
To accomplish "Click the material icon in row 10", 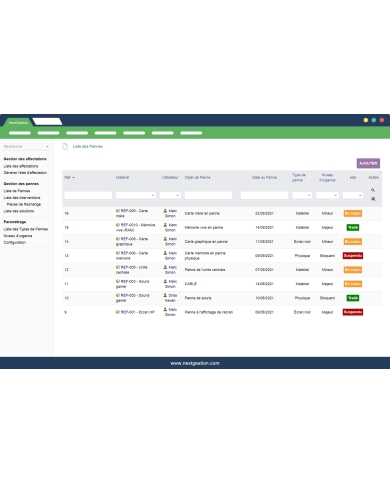I will [x=118, y=295].
